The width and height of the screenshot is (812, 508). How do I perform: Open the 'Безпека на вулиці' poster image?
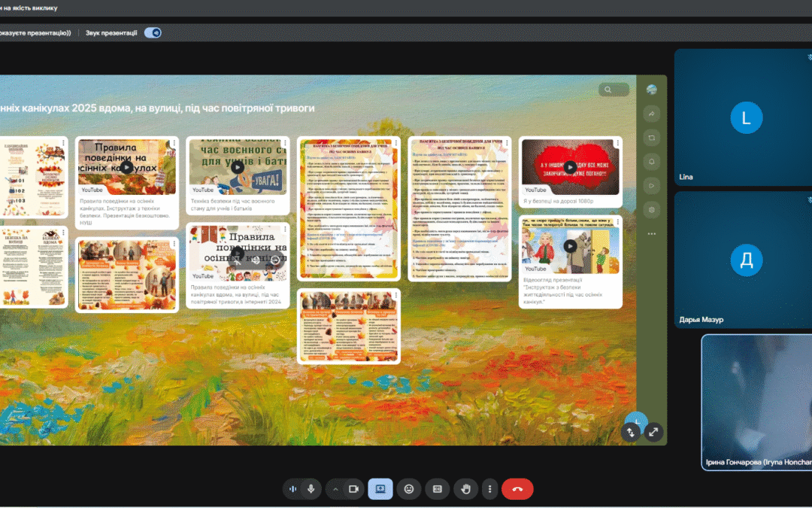tap(32, 267)
